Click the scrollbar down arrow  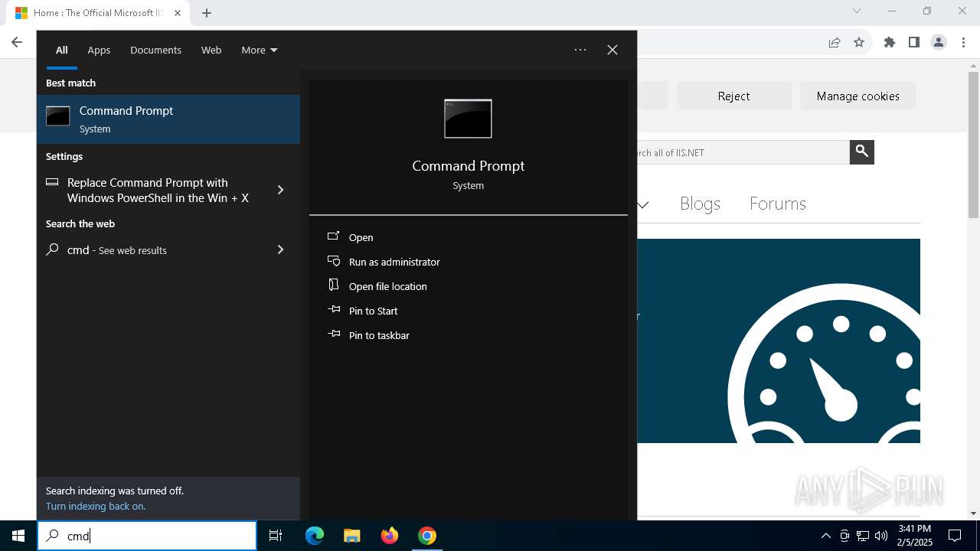click(x=973, y=514)
